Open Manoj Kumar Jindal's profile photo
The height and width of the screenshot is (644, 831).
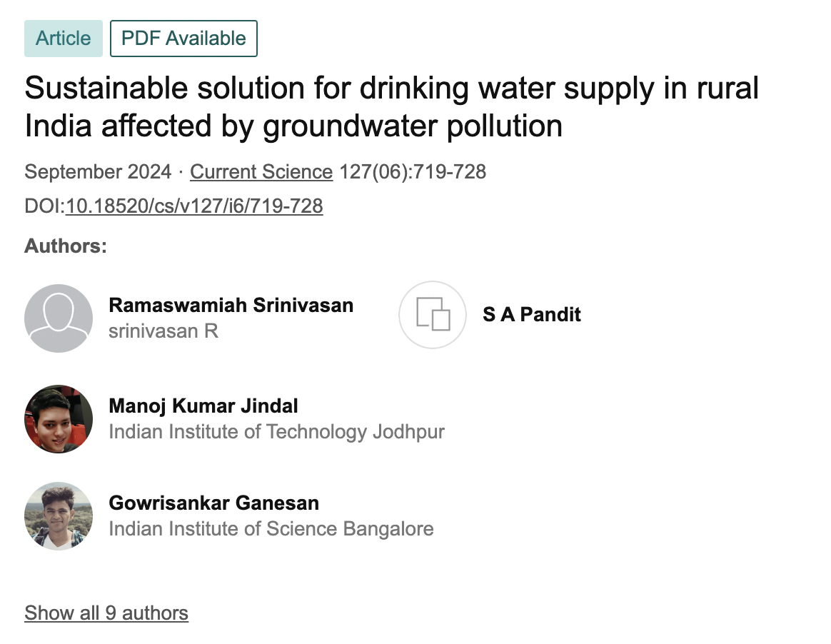click(59, 418)
